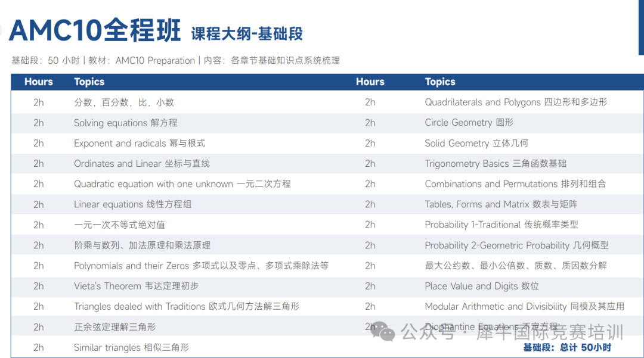Click "Probability 2-Geometric Probability 几何概型"
This screenshot has width=644, height=358.
pos(516,245)
